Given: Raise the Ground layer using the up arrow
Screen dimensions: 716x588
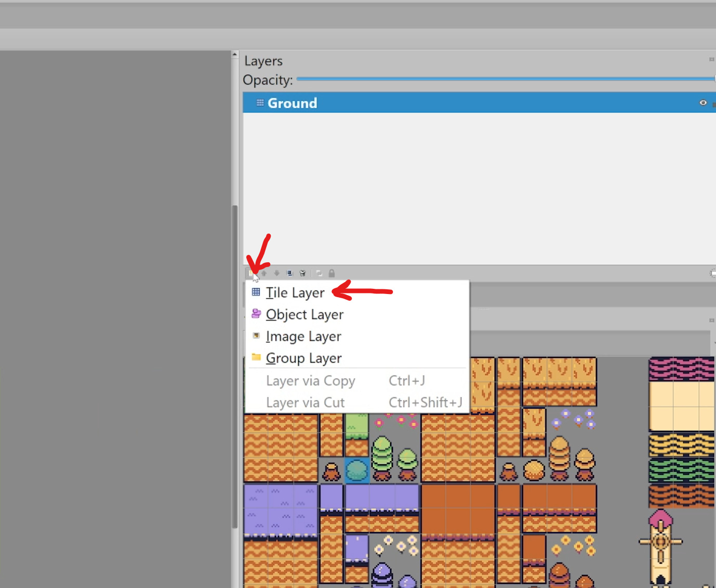Looking at the screenshot, I should (x=263, y=273).
